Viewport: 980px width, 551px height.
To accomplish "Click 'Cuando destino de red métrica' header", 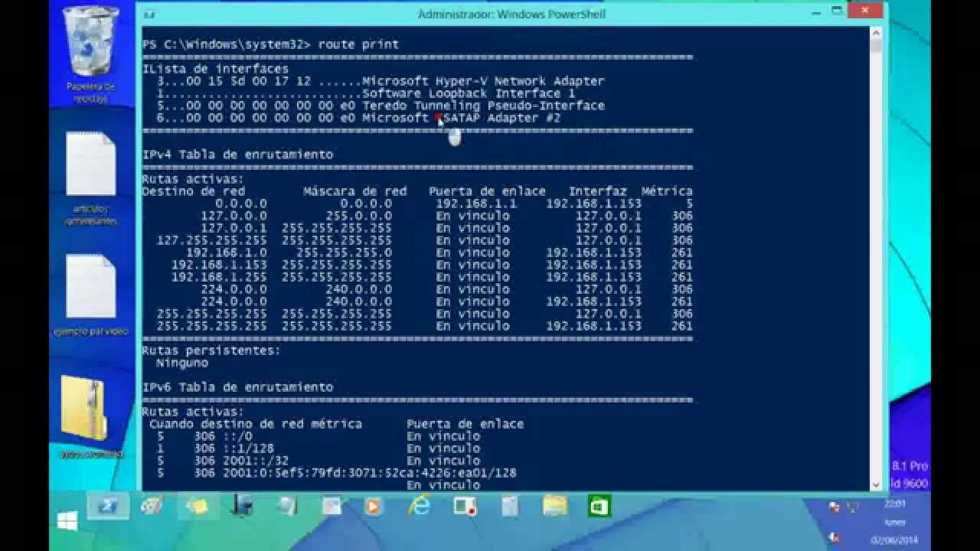I will [256, 424].
